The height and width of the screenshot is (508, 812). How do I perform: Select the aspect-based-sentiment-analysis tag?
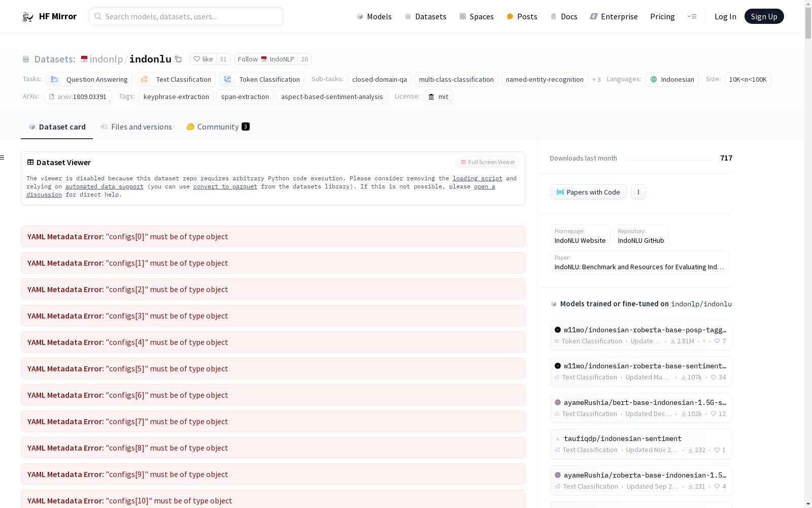click(x=332, y=97)
